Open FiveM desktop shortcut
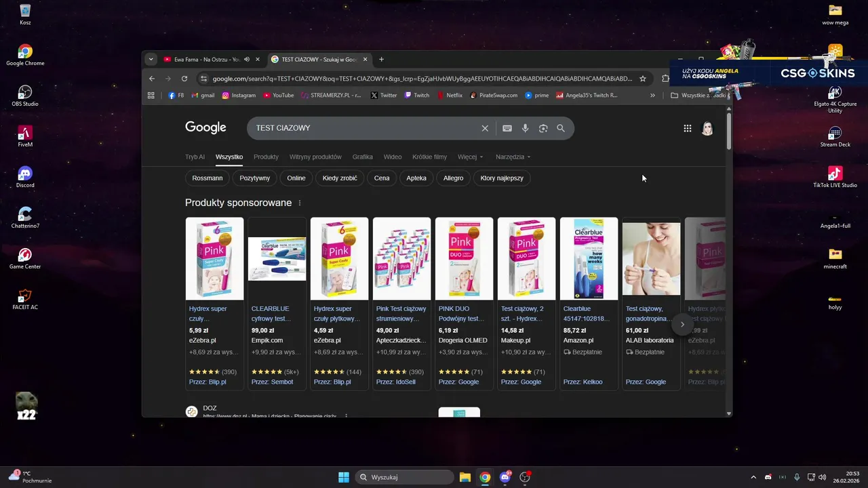Viewport: 868px width, 488px height. pos(25,136)
